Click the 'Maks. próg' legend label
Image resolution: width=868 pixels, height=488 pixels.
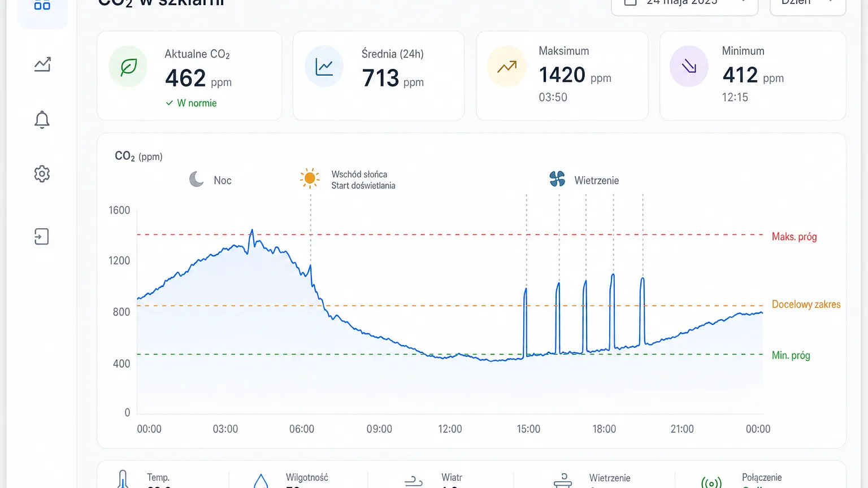tap(794, 237)
